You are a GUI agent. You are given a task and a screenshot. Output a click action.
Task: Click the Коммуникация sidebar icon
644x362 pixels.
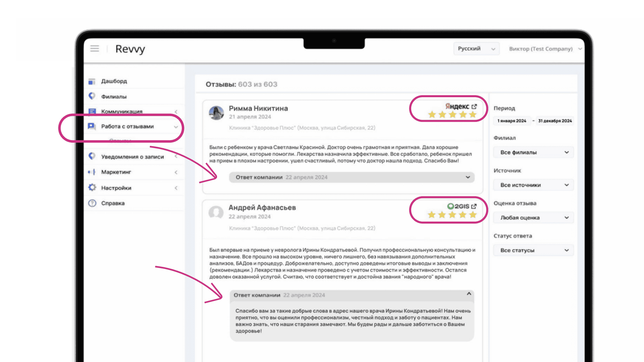point(92,111)
